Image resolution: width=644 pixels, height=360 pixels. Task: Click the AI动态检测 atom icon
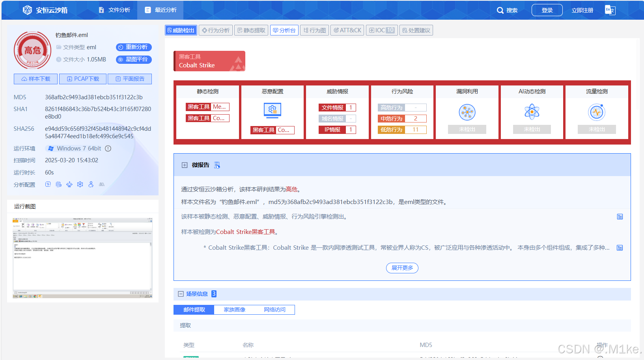coord(532,112)
